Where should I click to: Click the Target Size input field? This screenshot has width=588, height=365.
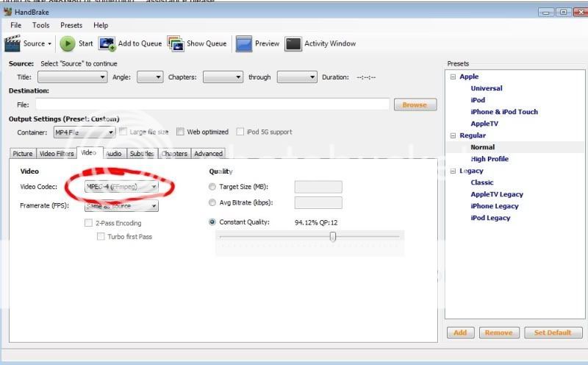[x=318, y=187]
